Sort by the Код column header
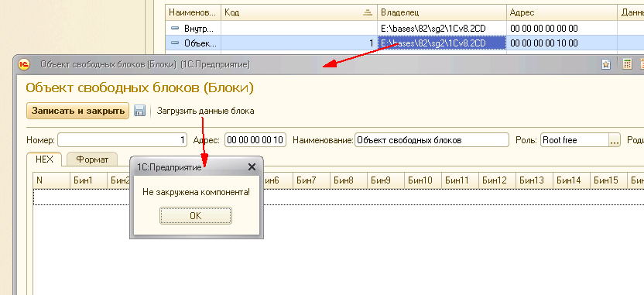 pos(299,12)
